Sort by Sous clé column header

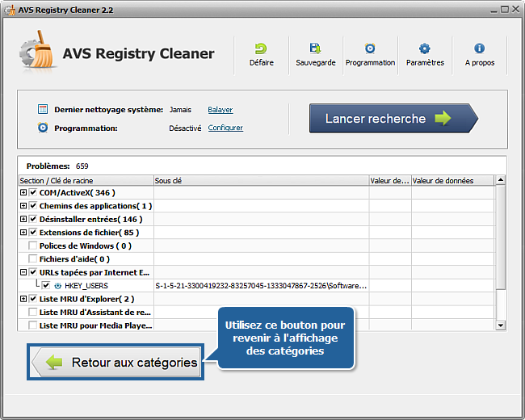point(261,181)
